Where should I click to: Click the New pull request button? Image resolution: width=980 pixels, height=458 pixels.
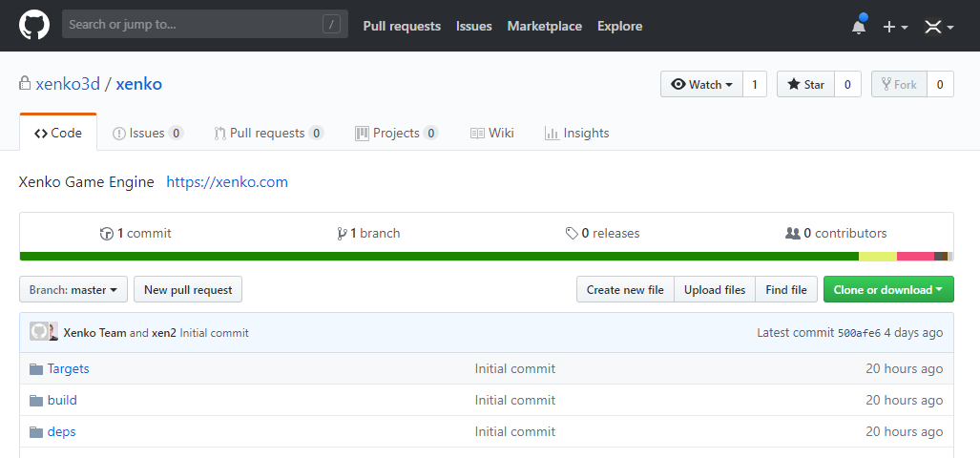point(188,290)
